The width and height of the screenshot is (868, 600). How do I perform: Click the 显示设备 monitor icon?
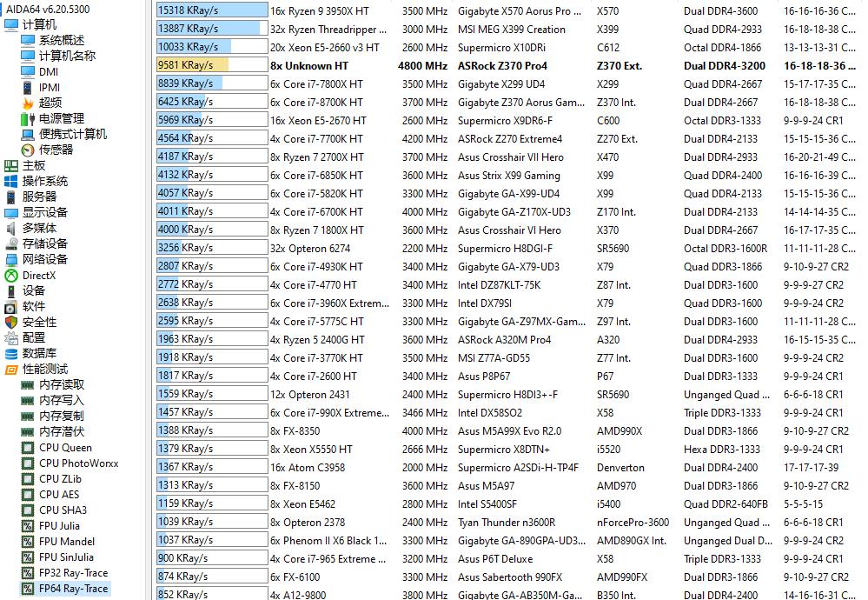(x=11, y=212)
